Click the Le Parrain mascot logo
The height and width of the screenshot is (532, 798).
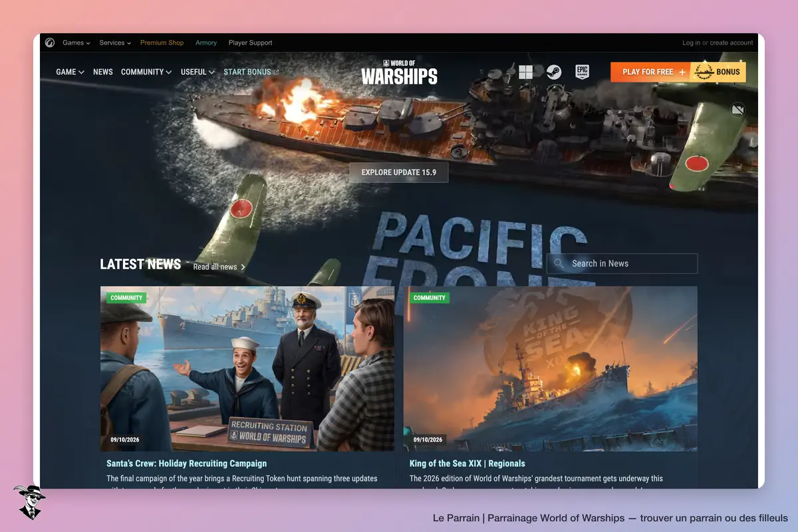coord(29,502)
